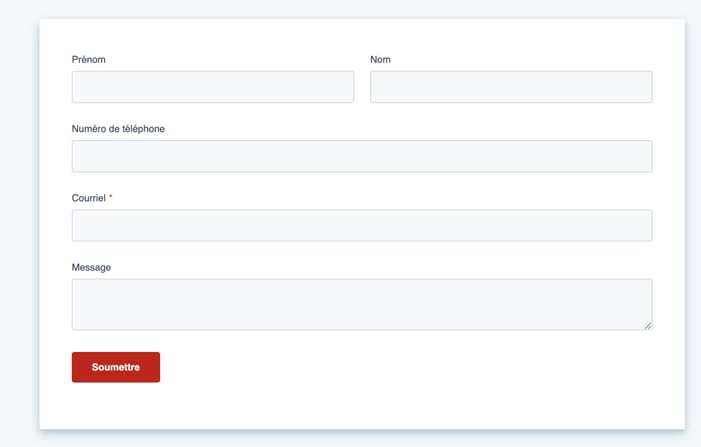701x447 pixels.
Task: Click the Courriel label text
Action: point(89,198)
